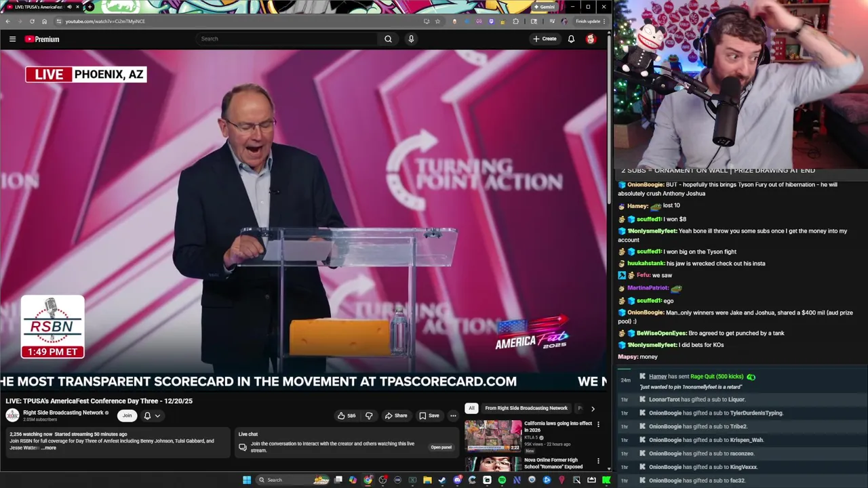This screenshot has width=868, height=488.
Task: Click 'OnionBoogie has gifted a sub to Tribe2'
Action: coord(698,427)
